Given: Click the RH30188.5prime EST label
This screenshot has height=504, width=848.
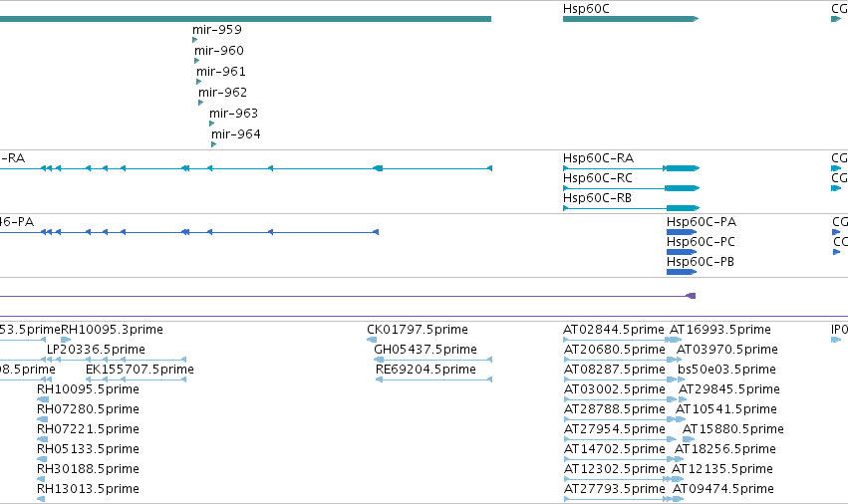Looking at the screenshot, I should pos(88,469).
